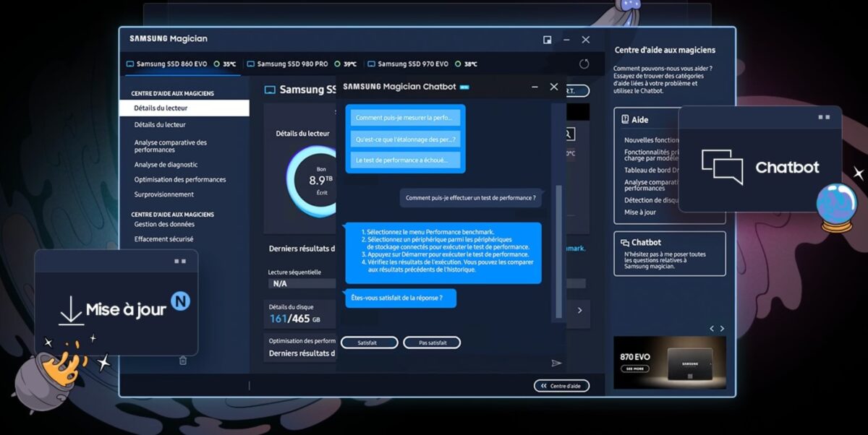Choose 'Comment puis-je mesurer la perfo...' suggestion
The image size is (868, 435).
[x=406, y=117]
